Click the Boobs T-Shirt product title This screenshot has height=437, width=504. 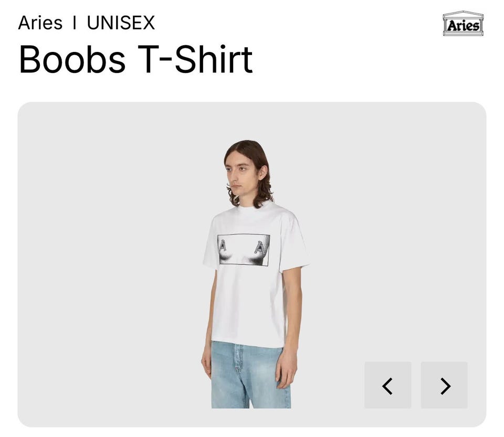(x=135, y=60)
